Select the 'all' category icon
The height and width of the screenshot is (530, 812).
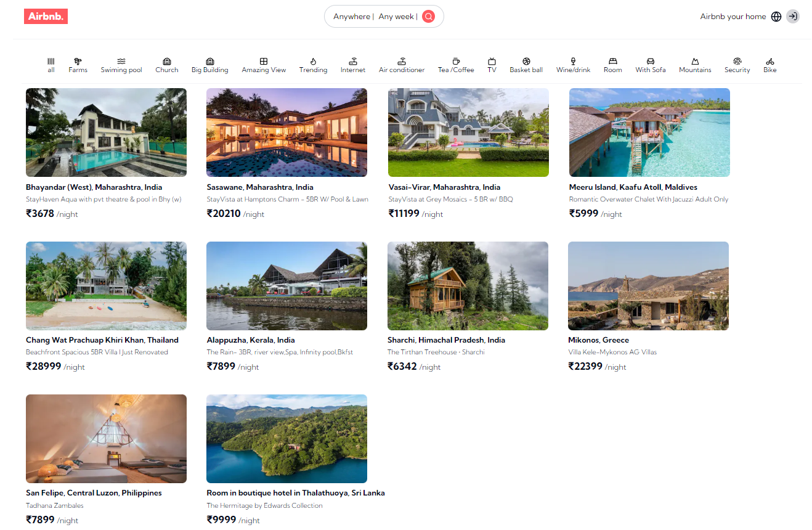tap(51, 62)
